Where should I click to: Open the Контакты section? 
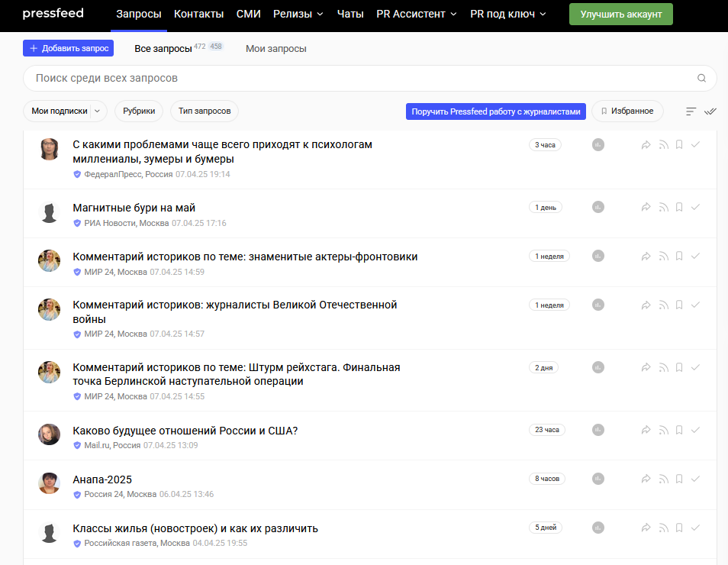click(x=198, y=14)
